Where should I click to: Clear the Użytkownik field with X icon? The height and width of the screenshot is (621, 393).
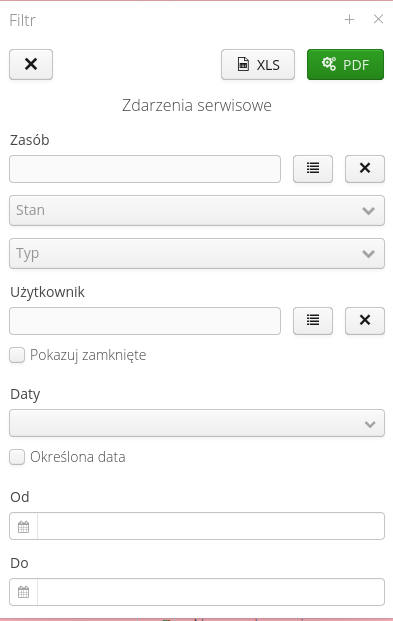pyautogui.click(x=365, y=321)
